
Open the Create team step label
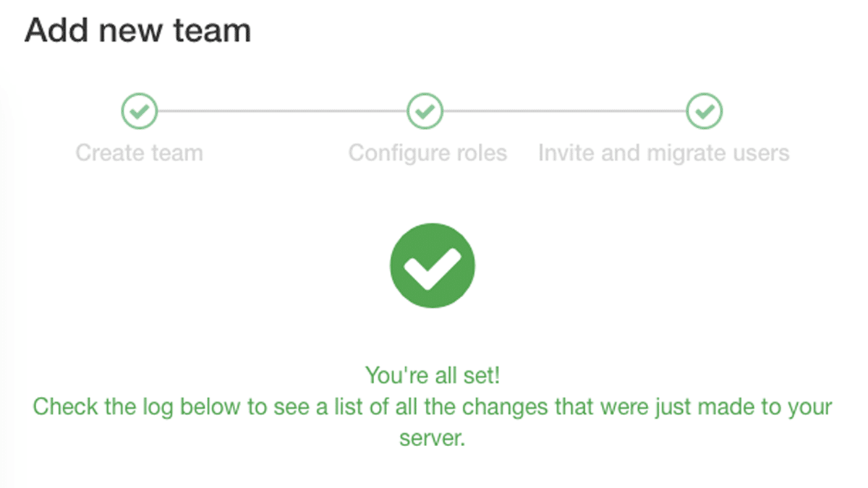(139, 153)
